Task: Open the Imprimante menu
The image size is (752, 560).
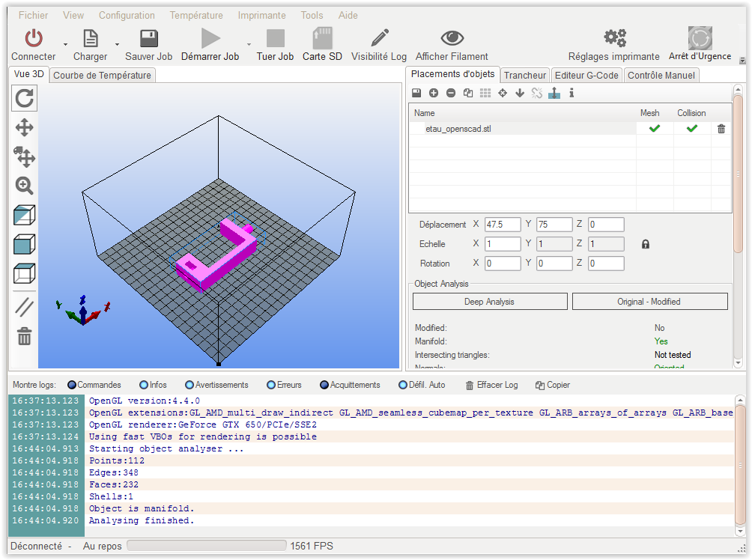Action: [262, 15]
